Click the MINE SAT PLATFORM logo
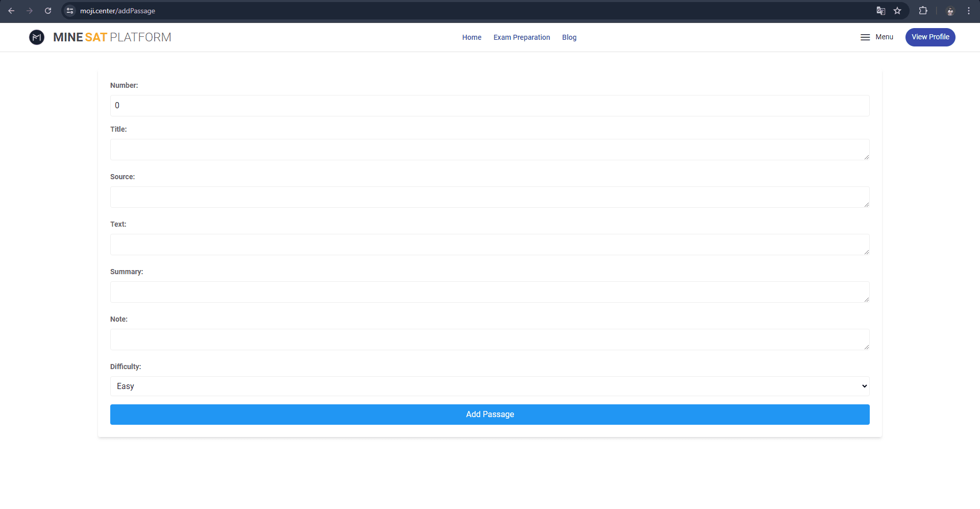The height and width of the screenshot is (509, 980). coord(101,37)
